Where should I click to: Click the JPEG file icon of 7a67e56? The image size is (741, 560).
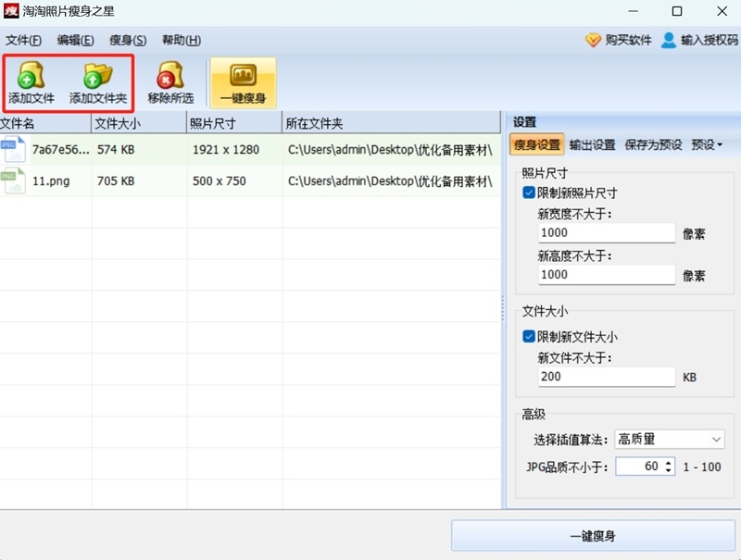click(x=13, y=149)
